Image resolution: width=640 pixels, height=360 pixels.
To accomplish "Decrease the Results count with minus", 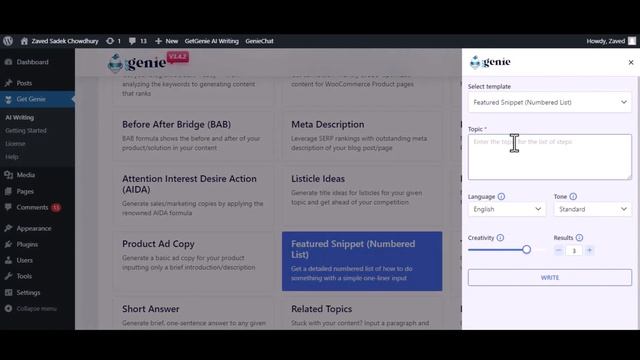I will pyautogui.click(x=558, y=250).
